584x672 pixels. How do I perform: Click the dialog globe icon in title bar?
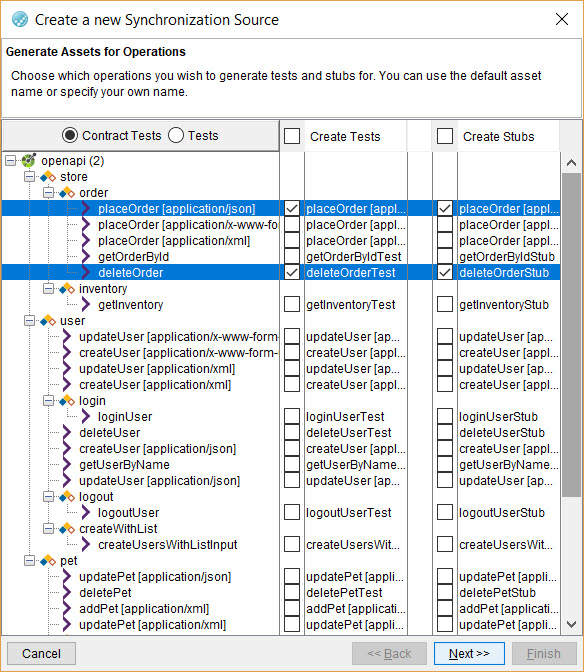[x=20, y=19]
